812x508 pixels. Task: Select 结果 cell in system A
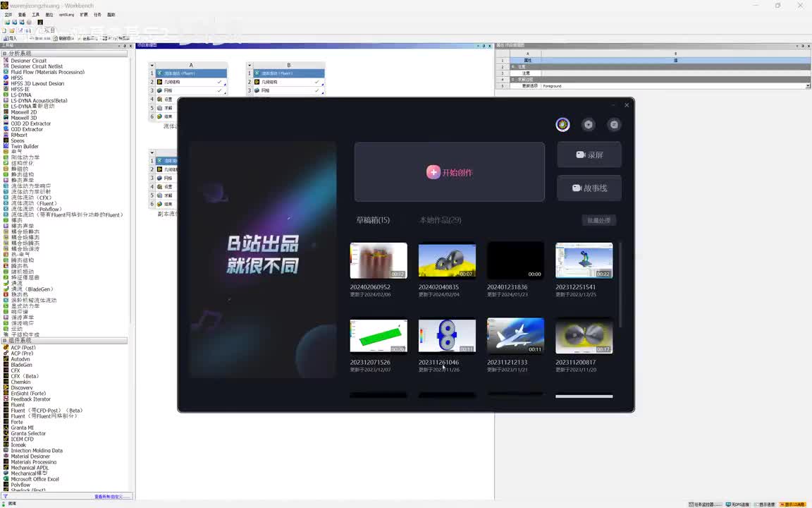pos(167,116)
